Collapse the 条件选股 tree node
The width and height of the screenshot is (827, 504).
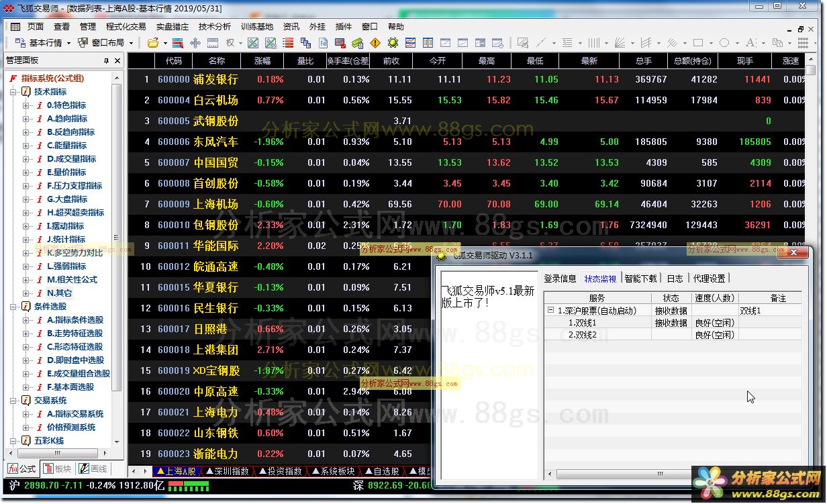[13, 307]
